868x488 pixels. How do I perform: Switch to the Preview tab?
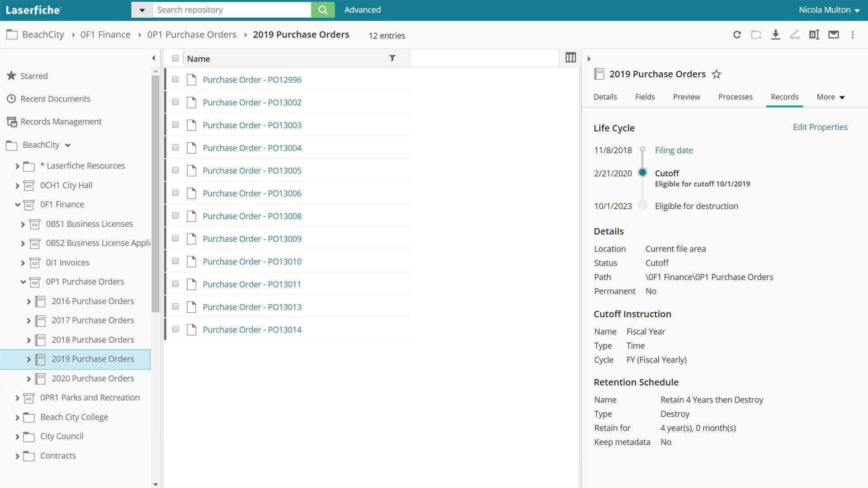(686, 97)
